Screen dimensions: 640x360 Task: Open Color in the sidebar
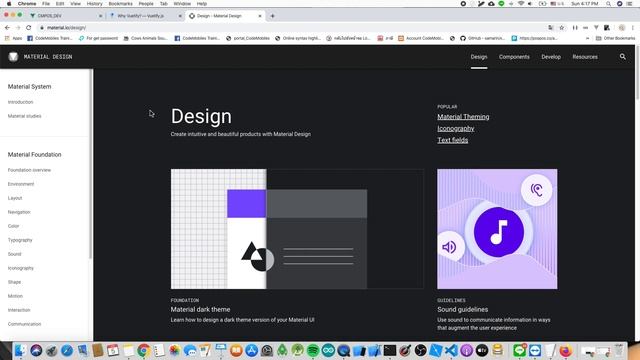coord(13,226)
